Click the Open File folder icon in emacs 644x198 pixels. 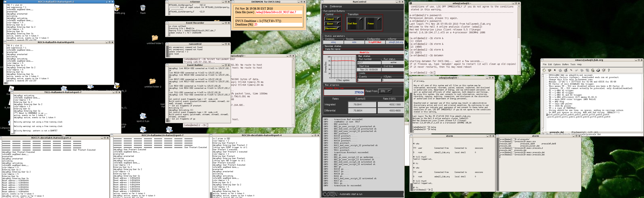point(550,70)
